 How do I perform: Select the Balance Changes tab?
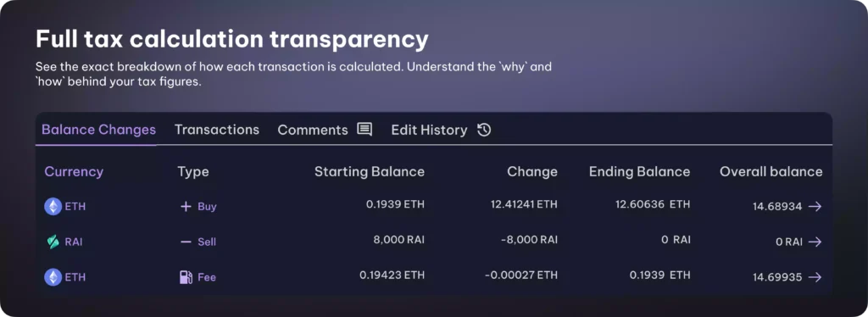98,130
